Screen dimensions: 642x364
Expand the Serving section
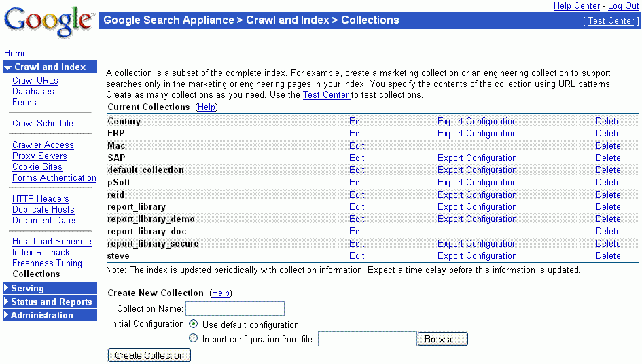point(50,288)
